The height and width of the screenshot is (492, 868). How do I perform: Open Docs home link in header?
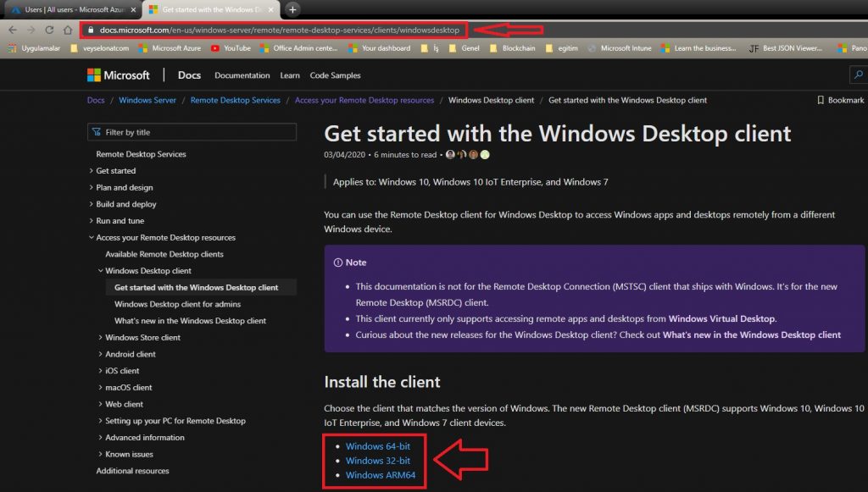(189, 75)
